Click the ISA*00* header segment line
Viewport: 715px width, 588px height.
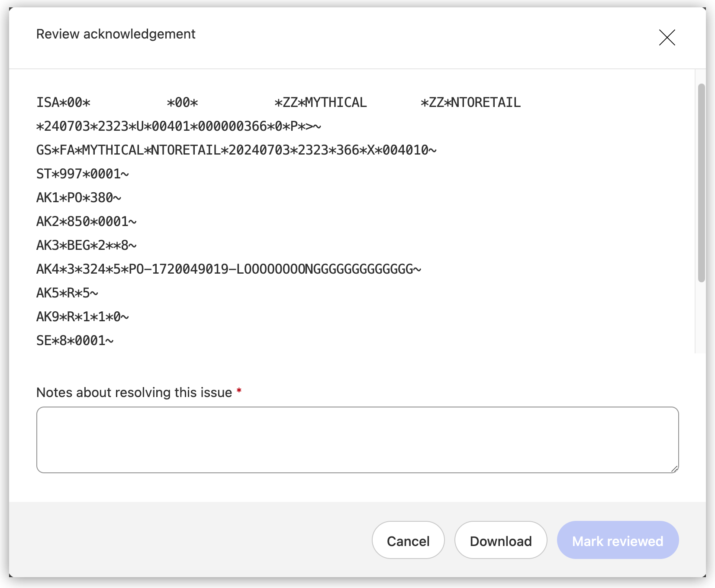coord(278,103)
